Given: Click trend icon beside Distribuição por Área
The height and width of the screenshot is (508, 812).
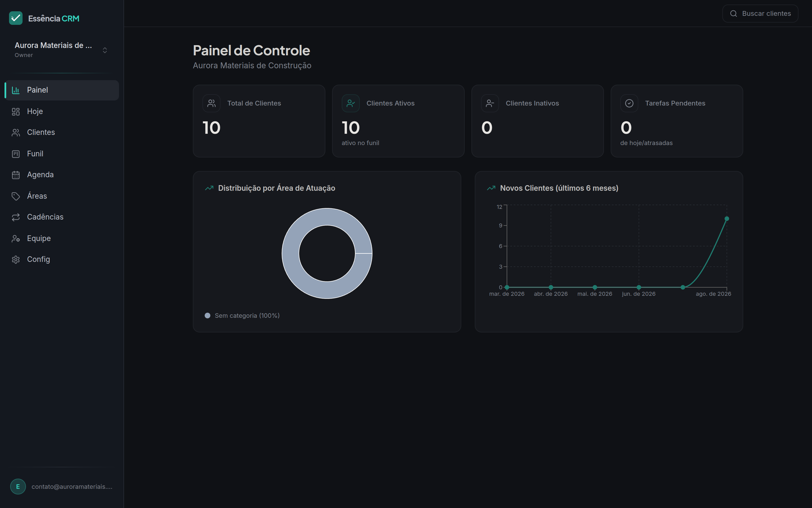Looking at the screenshot, I should [209, 188].
